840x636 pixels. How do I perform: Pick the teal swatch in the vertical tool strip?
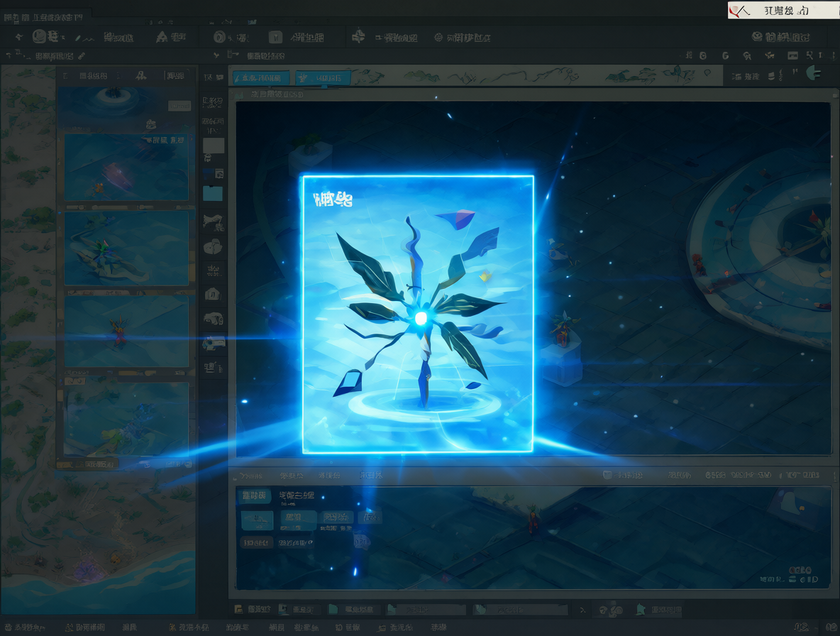tap(213, 193)
